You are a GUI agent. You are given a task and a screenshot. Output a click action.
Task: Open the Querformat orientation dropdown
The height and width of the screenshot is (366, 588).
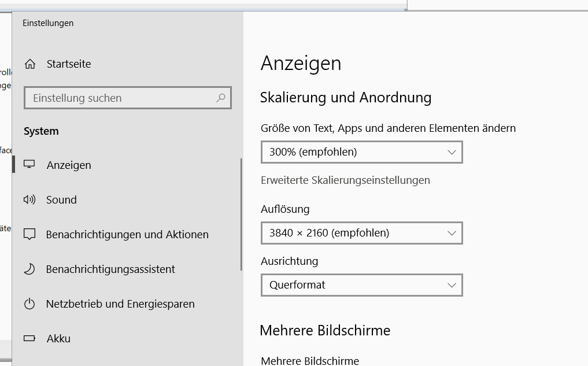pos(361,285)
